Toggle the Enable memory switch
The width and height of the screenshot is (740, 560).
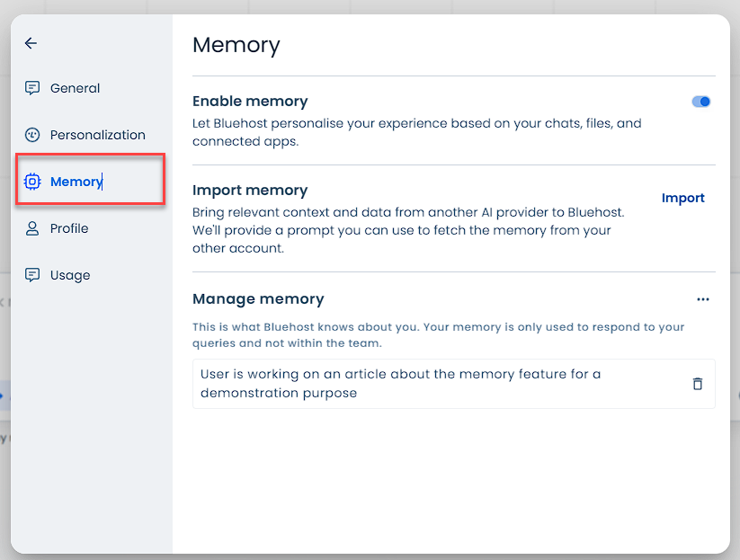(700, 102)
